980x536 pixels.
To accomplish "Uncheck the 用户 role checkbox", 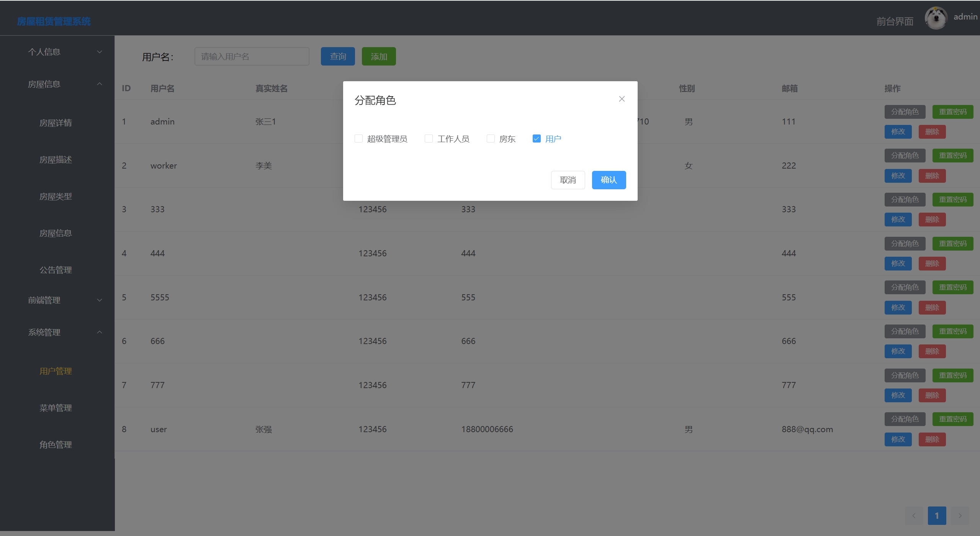I will (x=537, y=139).
